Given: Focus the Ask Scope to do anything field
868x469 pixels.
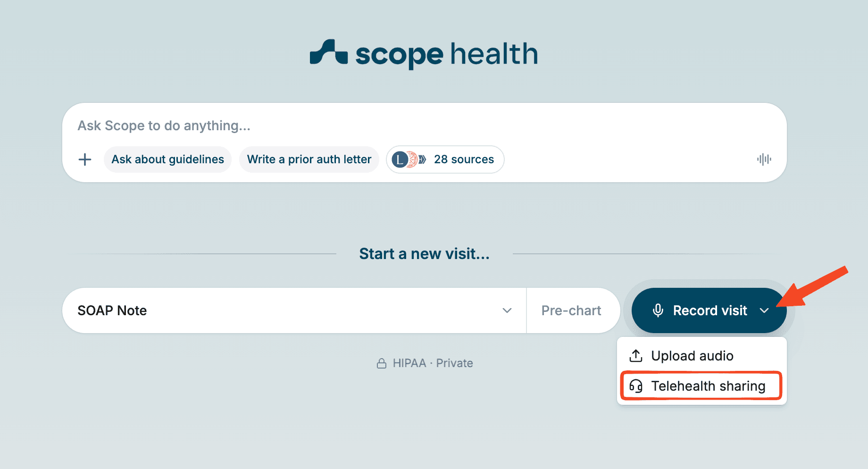Looking at the screenshot, I should tap(377, 126).
